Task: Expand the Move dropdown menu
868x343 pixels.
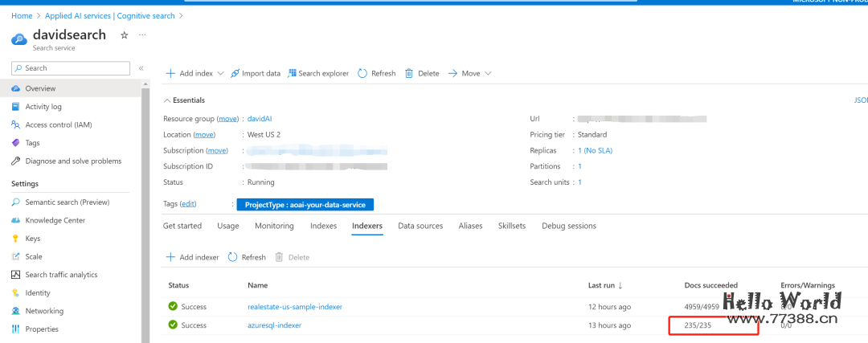Action: coord(488,73)
